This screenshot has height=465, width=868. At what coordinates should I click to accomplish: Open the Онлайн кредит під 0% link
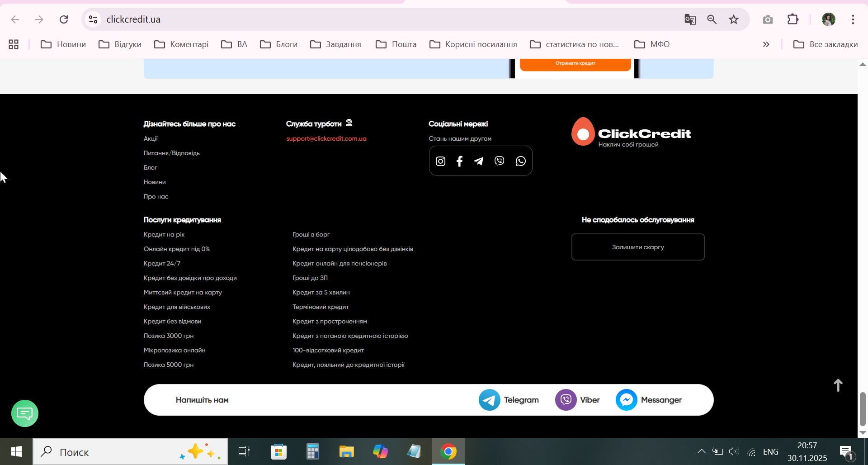[177, 249]
